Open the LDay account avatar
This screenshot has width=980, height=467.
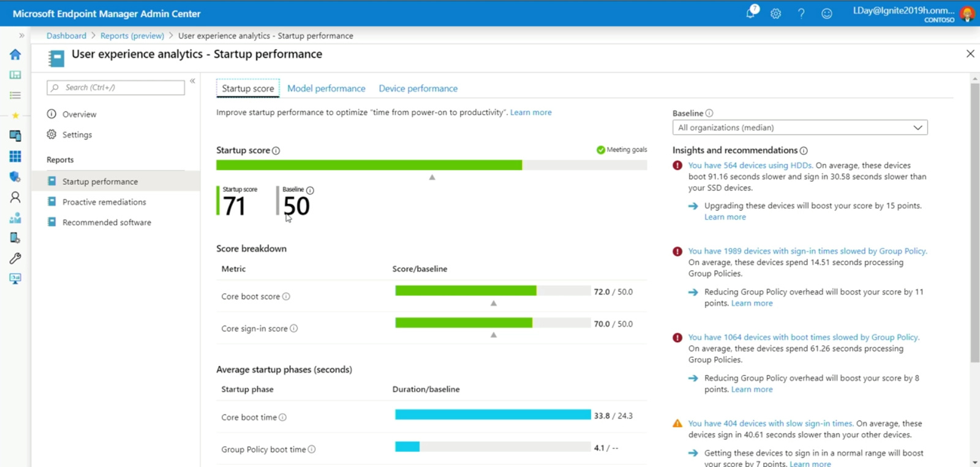click(968, 13)
